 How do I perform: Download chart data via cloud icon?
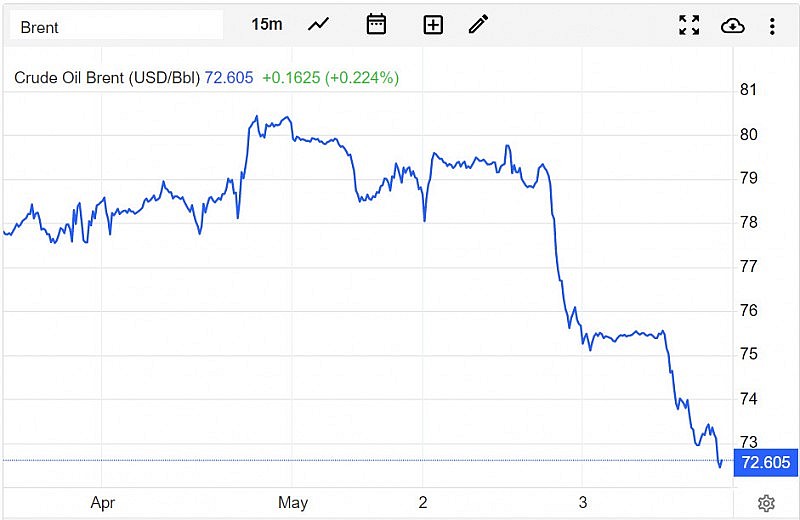coord(732,25)
